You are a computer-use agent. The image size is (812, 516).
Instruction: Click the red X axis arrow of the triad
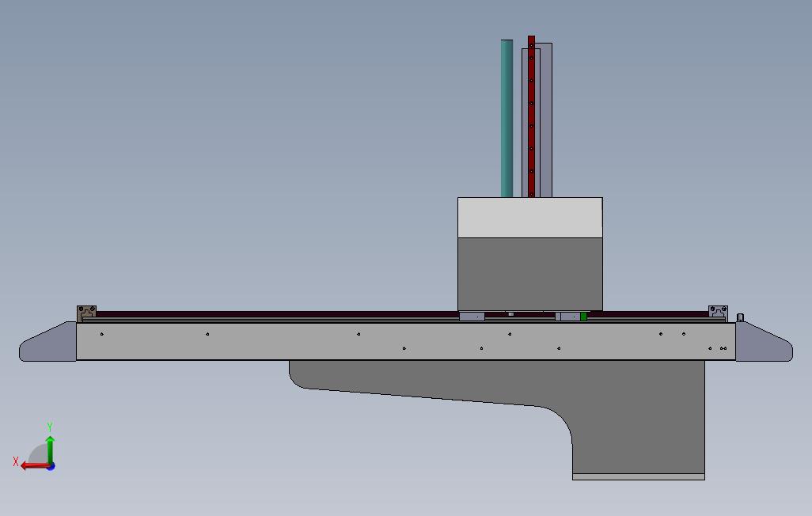click(x=34, y=466)
